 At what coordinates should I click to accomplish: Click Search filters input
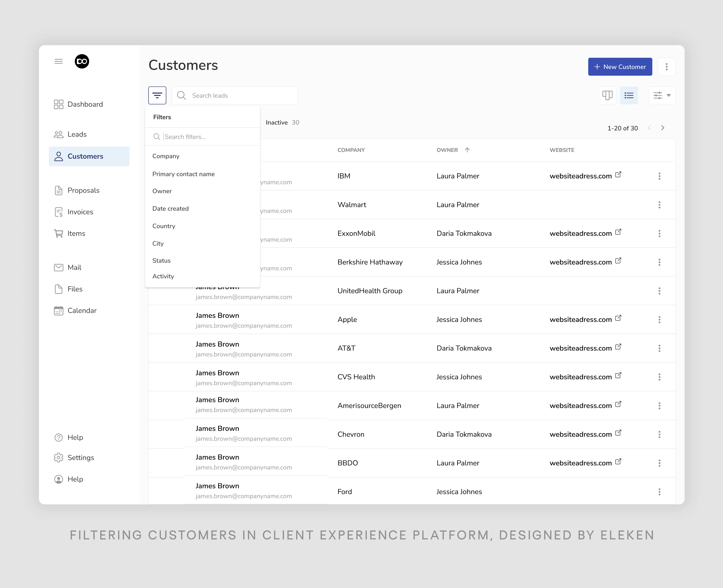click(202, 137)
